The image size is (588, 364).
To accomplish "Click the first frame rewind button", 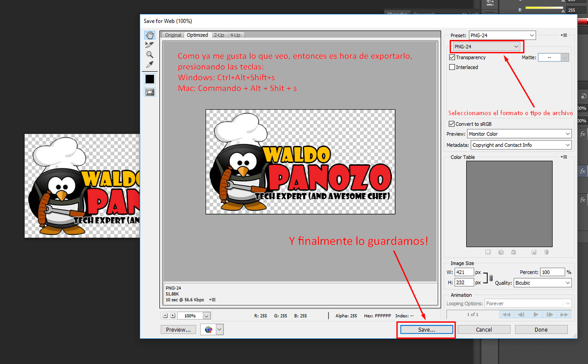I will pyautogui.click(x=506, y=314).
